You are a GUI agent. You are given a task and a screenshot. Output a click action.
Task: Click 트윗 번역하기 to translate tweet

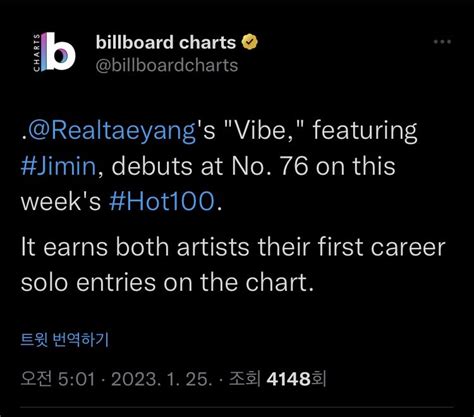click(65, 340)
